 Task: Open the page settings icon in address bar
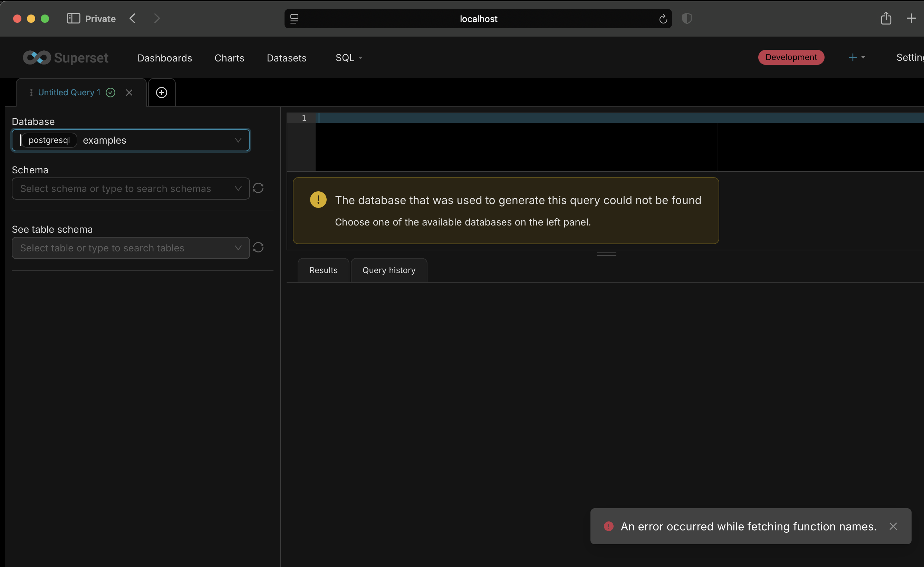point(295,19)
